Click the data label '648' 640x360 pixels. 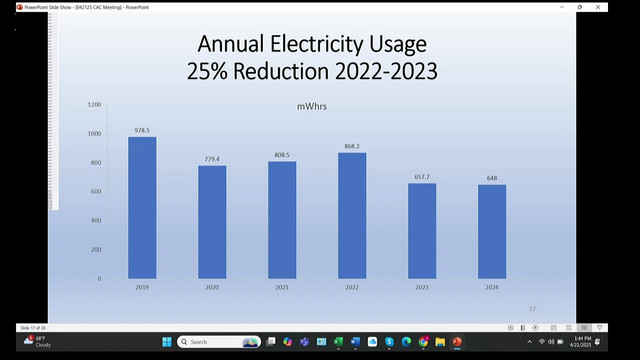click(x=492, y=178)
